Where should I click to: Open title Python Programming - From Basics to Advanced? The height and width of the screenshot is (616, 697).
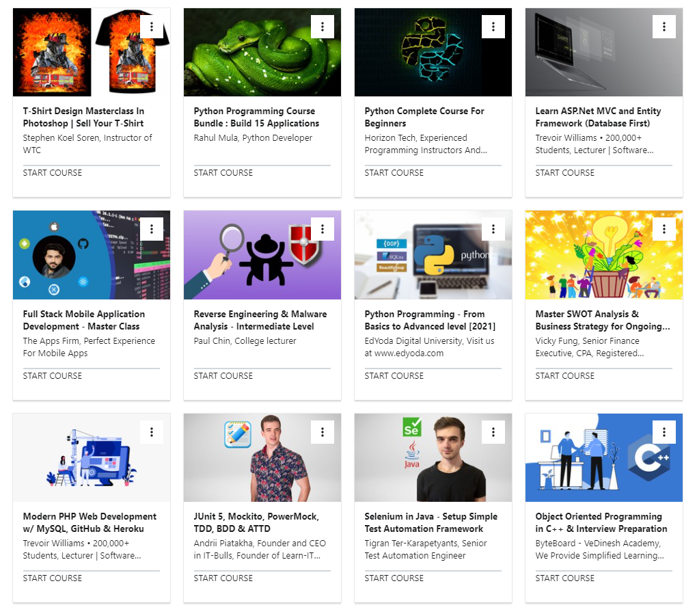[430, 320]
